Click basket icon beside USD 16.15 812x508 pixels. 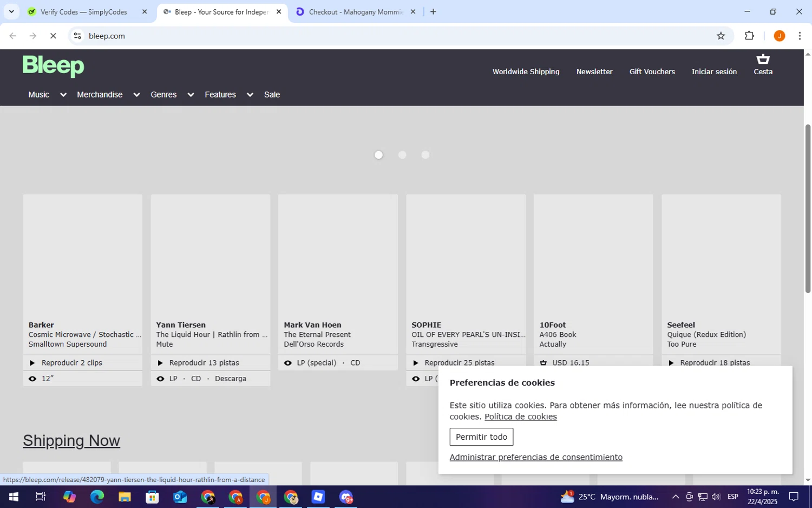[x=543, y=363]
